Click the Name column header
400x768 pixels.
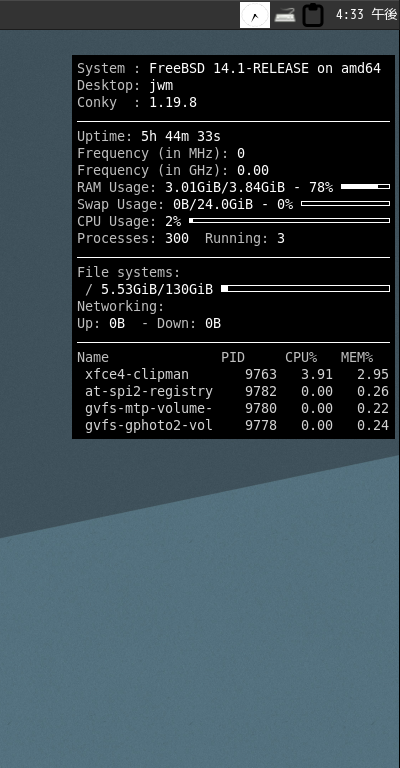point(93,358)
